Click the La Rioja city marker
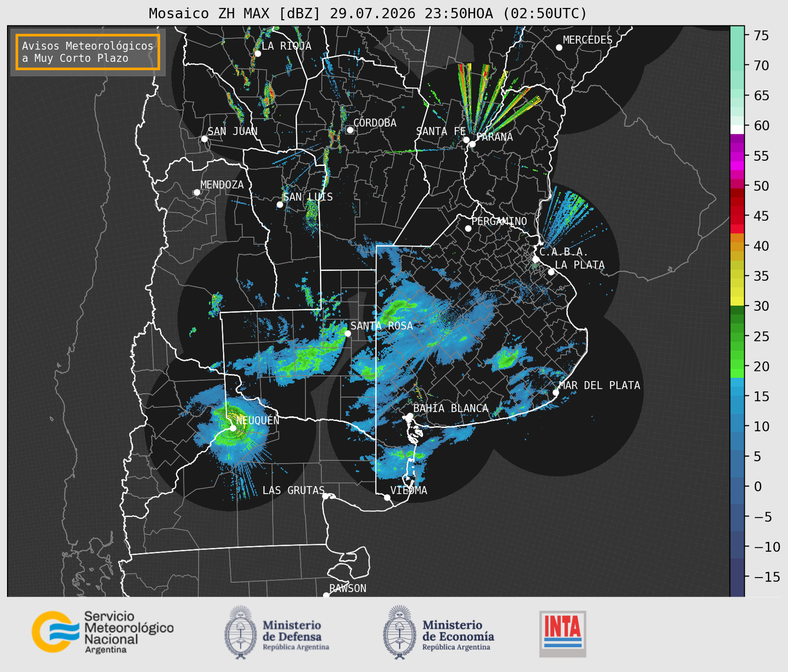The width and height of the screenshot is (788, 672). point(257,53)
